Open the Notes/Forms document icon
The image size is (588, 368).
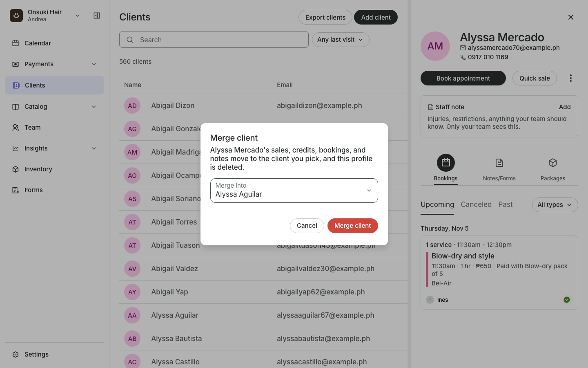(499, 163)
